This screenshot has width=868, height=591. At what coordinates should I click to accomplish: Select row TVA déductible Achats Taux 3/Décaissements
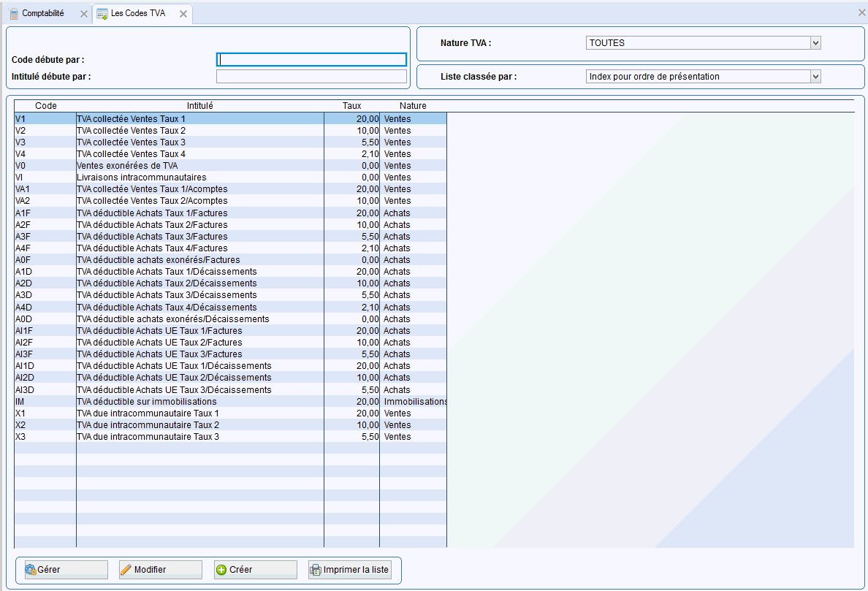click(x=230, y=295)
